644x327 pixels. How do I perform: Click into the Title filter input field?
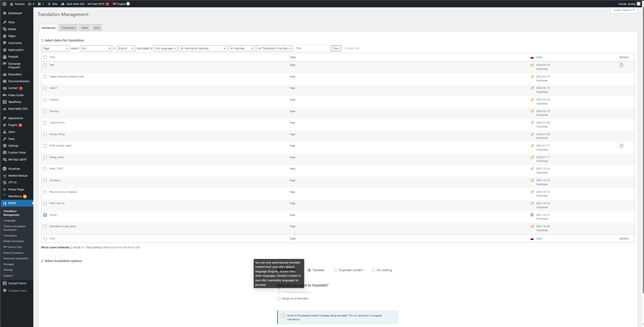(312, 48)
